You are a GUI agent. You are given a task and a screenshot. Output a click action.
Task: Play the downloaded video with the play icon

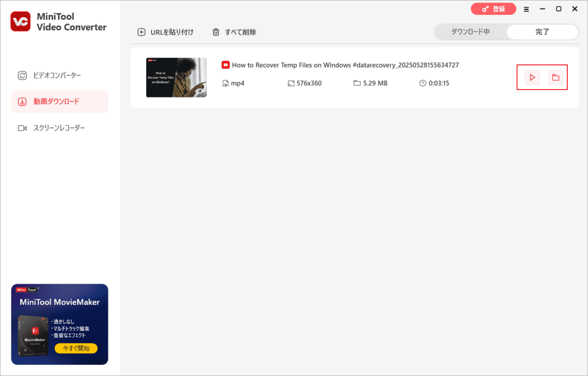[x=532, y=78]
